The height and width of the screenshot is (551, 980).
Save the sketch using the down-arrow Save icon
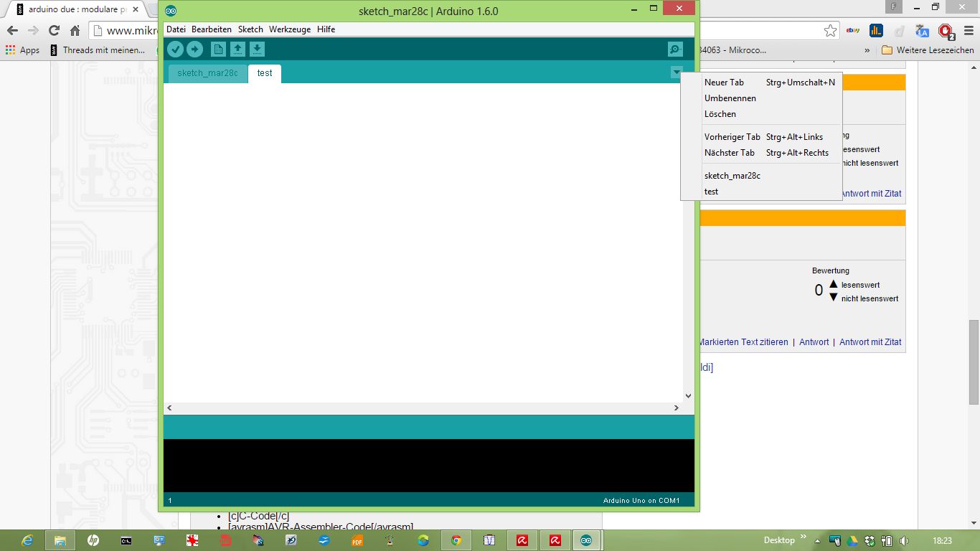tap(258, 49)
